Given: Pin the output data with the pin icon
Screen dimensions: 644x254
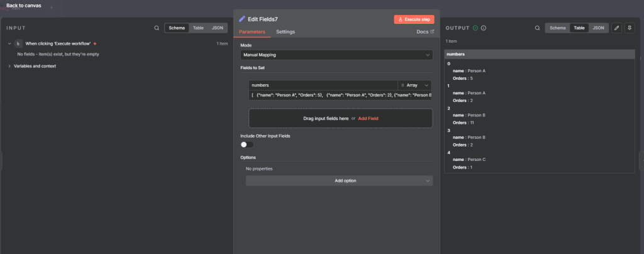Looking at the screenshot, I should coord(630,28).
